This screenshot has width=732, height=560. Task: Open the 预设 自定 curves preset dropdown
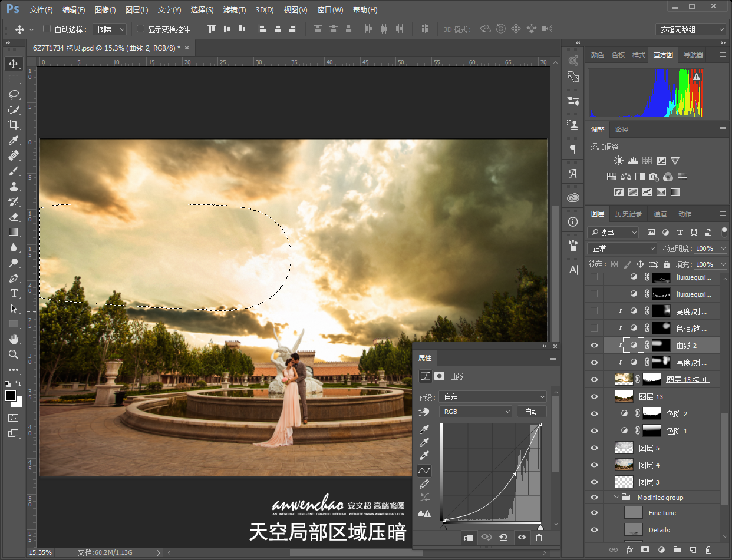493,397
